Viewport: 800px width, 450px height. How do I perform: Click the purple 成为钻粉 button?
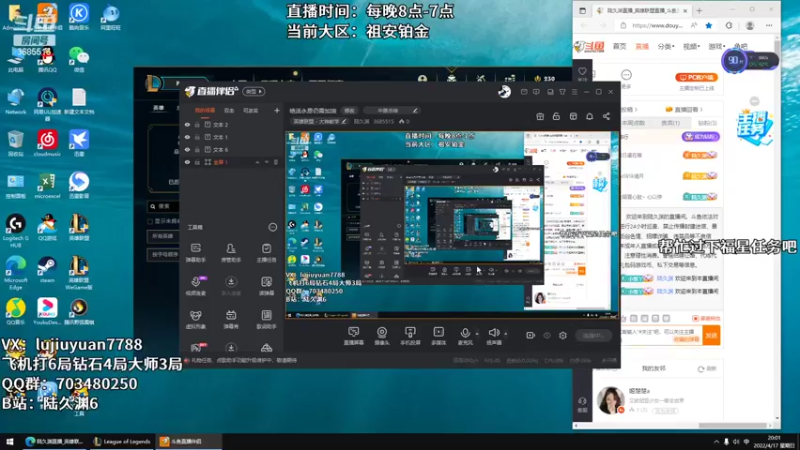click(701, 137)
